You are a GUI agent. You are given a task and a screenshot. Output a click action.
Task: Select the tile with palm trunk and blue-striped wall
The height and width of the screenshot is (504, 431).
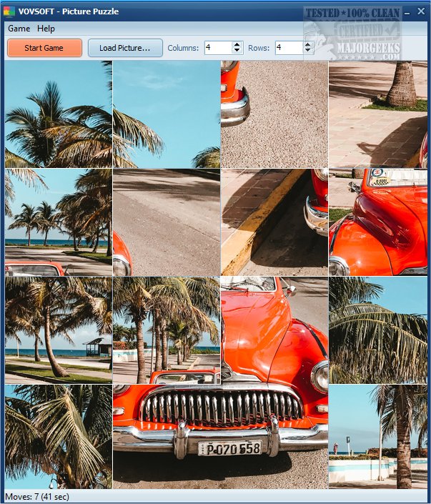pyautogui.click(x=378, y=437)
